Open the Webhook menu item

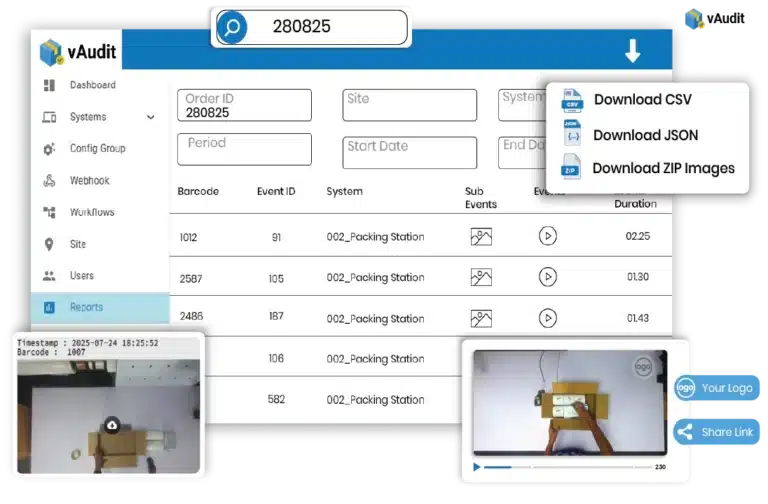coord(90,181)
